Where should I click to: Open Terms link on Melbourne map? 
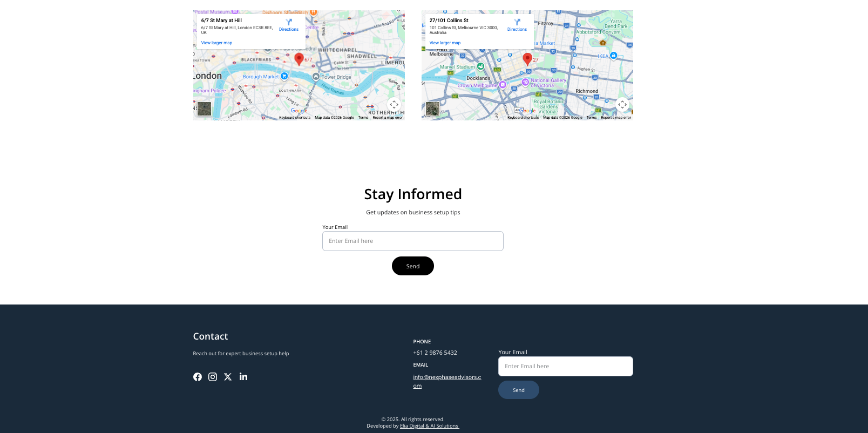pyautogui.click(x=592, y=118)
